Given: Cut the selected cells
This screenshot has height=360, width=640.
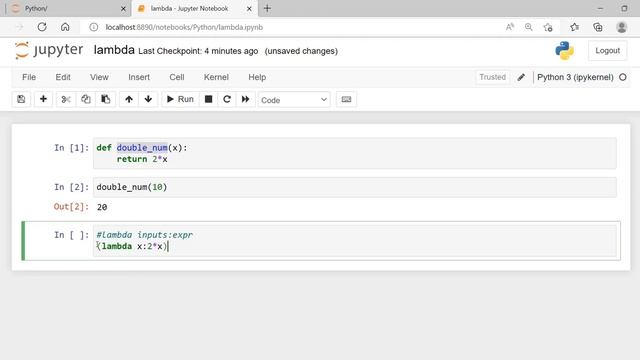Looking at the screenshot, I should click(66, 99).
